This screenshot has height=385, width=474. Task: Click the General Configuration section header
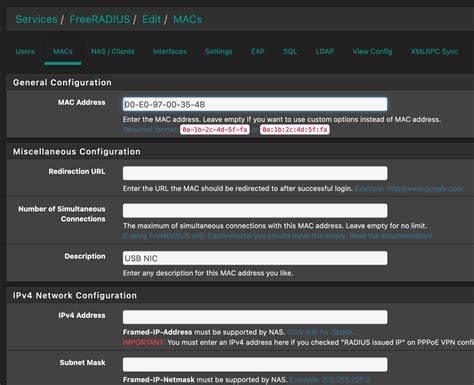62,82
